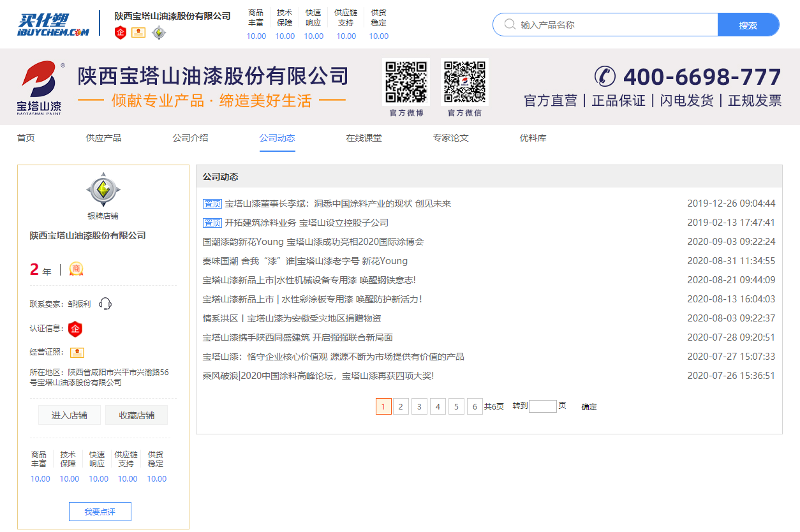Open article 水性彩涂板专用漆 唤醒防护新活力
Image resolution: width=800 pixels, height=532 pixels.
(313, 299)
